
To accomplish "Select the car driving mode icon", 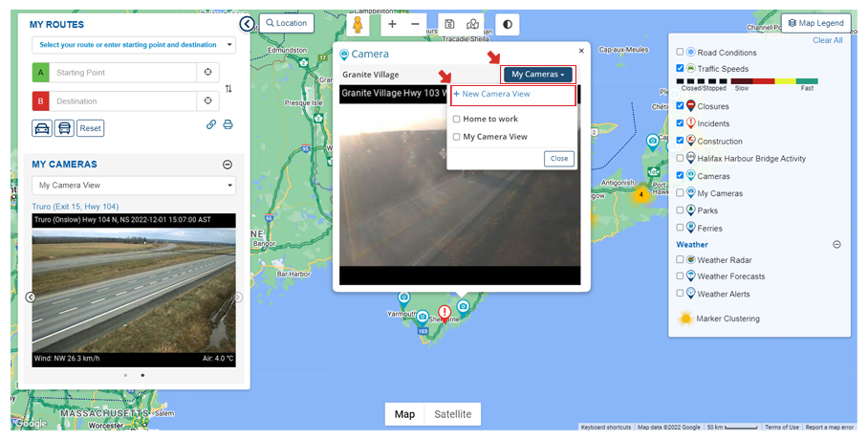I will tap(42, 127).
